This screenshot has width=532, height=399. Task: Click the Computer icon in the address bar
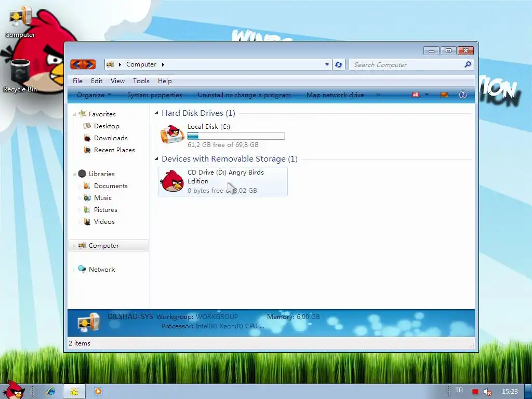pos(110,64)
